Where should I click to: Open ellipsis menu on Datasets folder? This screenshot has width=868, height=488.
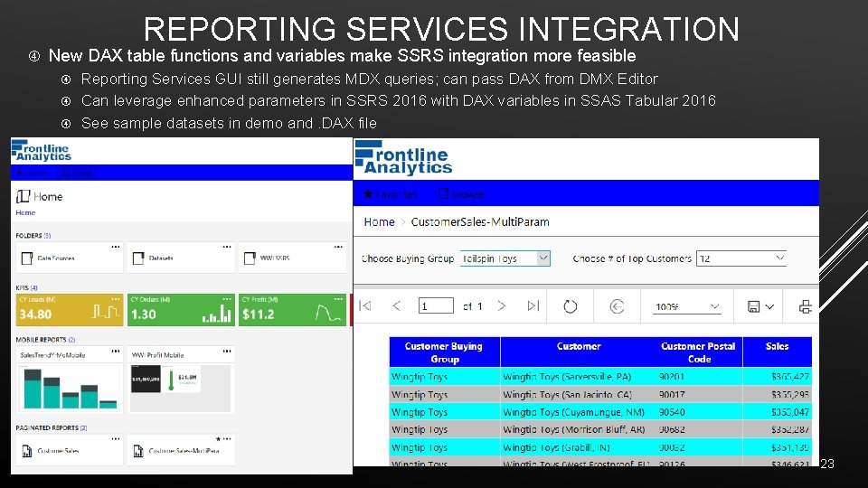227,247
